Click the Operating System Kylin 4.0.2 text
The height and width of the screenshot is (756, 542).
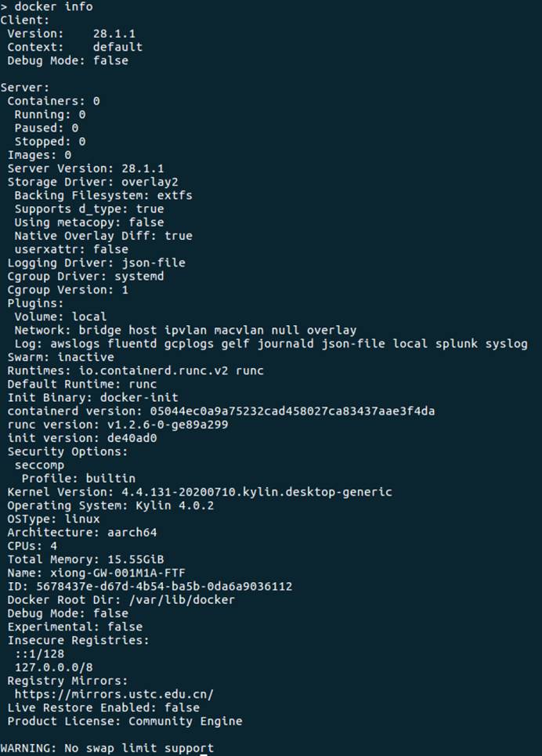click(175, 505)
